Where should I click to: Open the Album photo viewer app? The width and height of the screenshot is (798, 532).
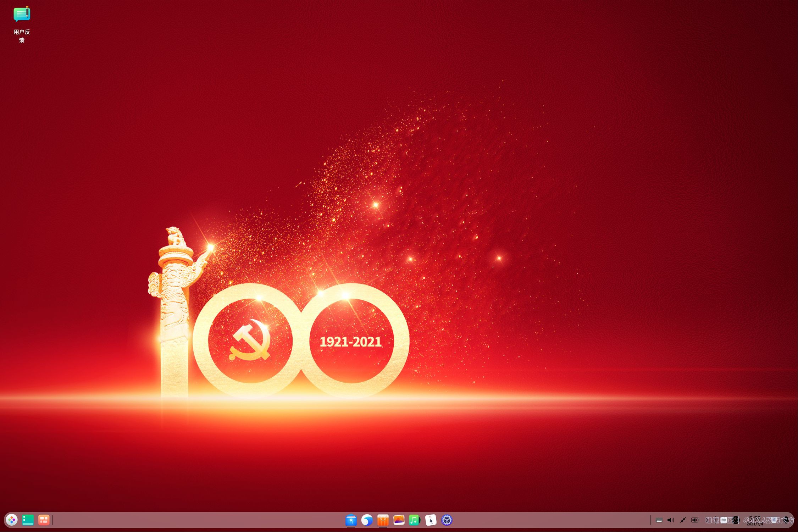click(x=399, y=520)
